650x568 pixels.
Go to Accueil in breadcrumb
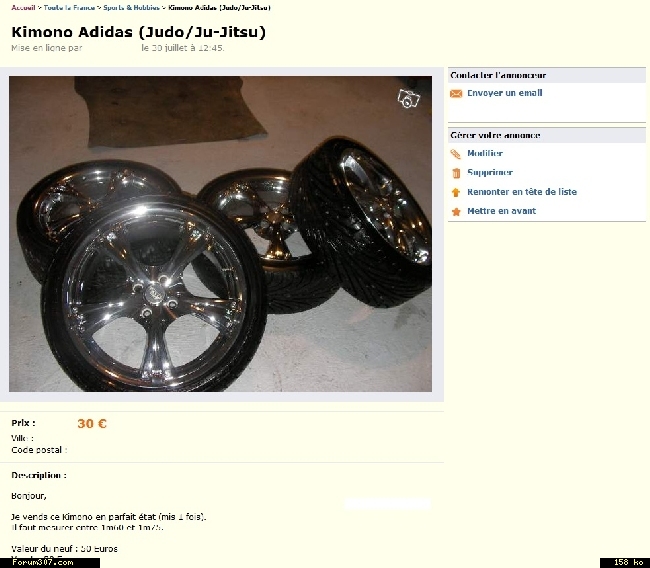[23, 7]
